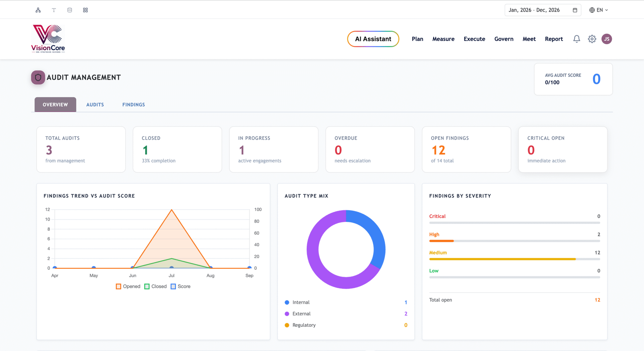
Task: Click the Internal legend color dot
Action: pyautogui.click(x=287, y=302)
